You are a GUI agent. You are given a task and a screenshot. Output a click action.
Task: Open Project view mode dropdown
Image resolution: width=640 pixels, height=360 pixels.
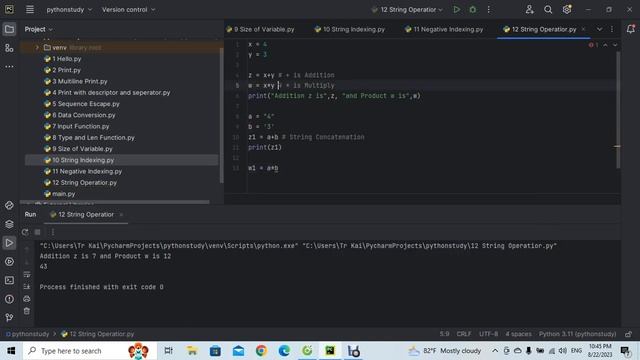click(39, 29)
